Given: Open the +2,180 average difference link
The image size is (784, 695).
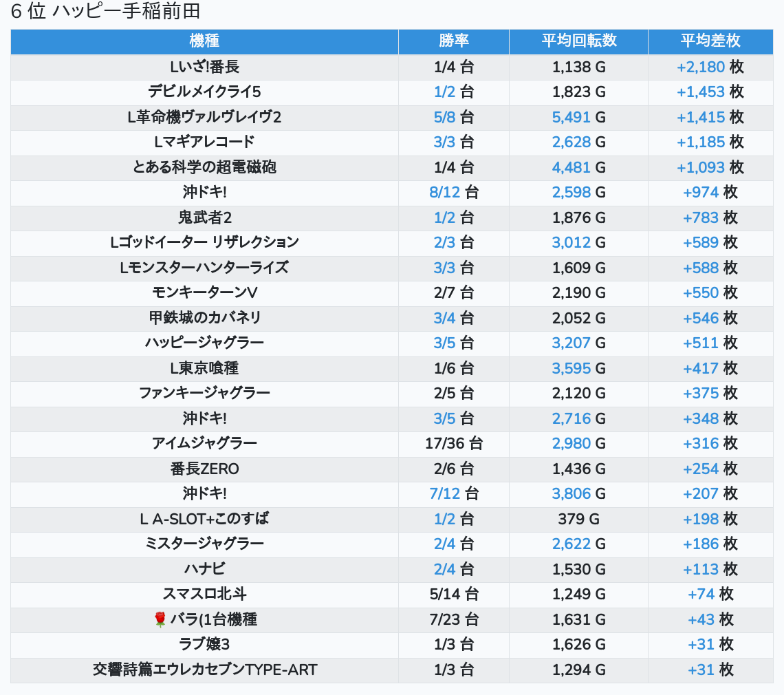Looking at the screenshot, I should 701,67.
